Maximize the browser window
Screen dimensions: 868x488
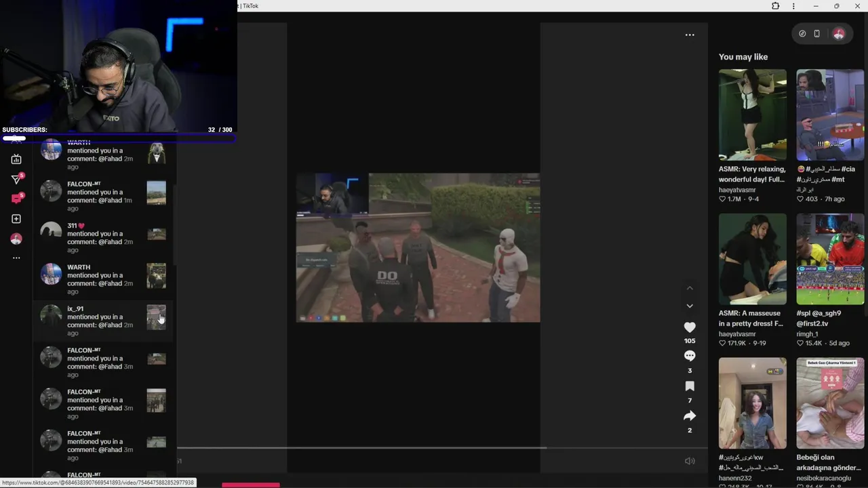point(836,6)
